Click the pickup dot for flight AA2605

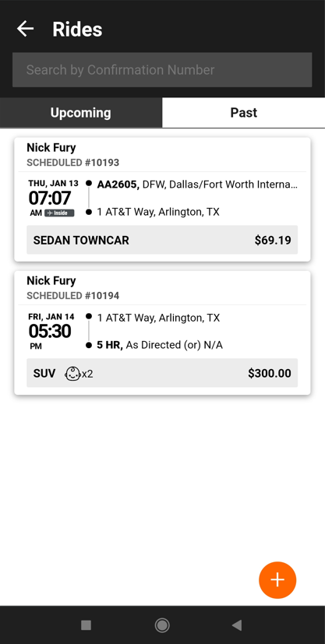89,184
